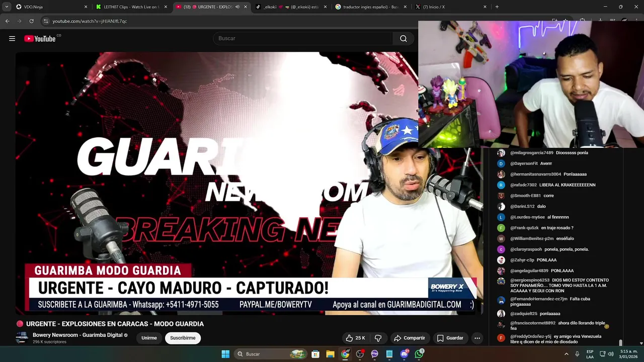Show hidden system tray icons
This screenshot has width=644, height=362.
[x=567, y=354]
